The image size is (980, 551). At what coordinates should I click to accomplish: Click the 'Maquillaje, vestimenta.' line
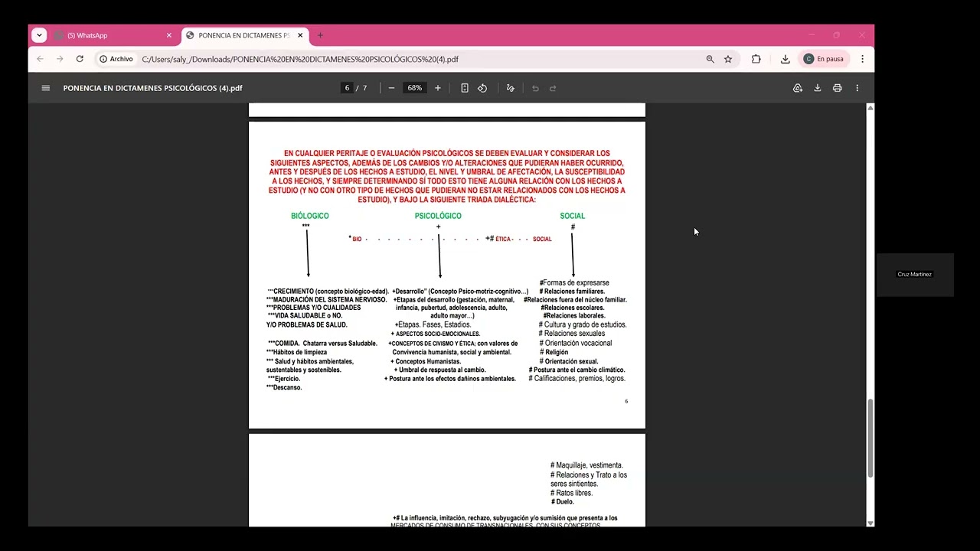click(x=586, y=465)
